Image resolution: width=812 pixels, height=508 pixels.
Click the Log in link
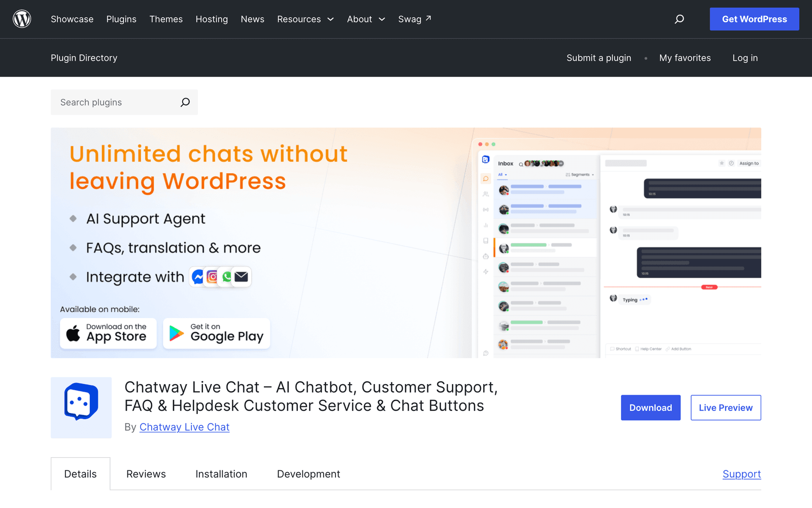(745, 58)
